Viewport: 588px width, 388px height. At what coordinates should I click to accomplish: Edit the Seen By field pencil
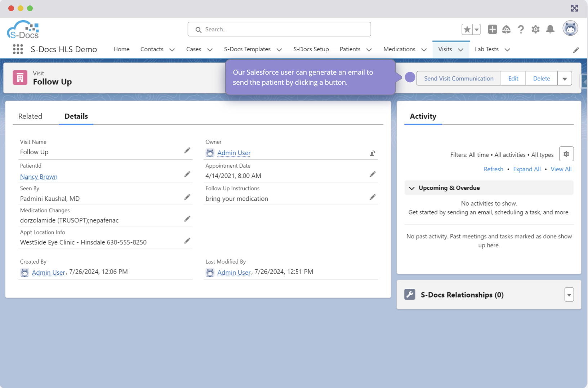pyautogui.click(x=187, y=197)
